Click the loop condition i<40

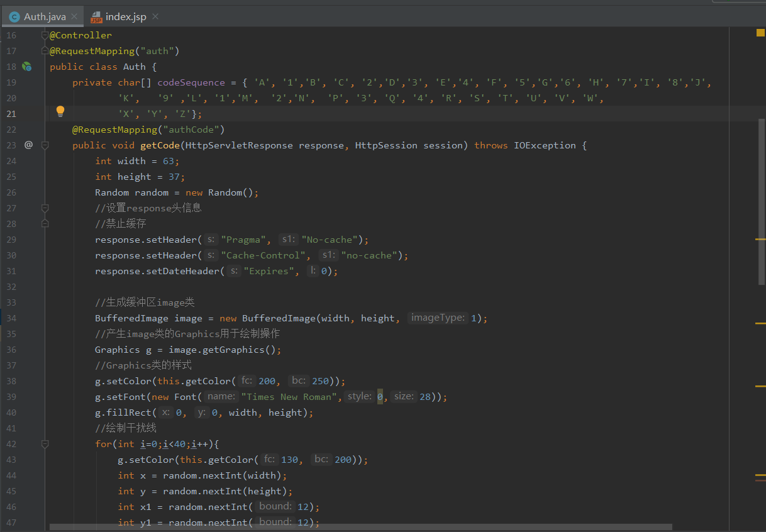174,444
